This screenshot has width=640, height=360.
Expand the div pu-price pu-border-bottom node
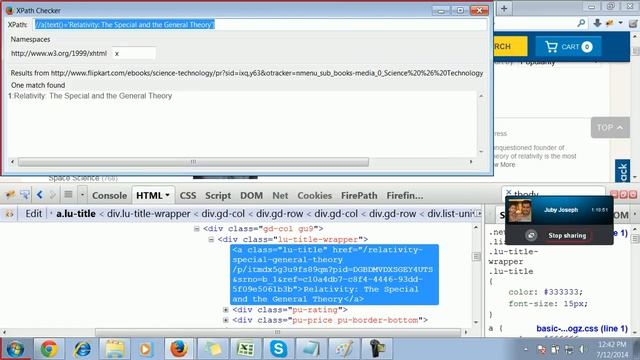click(226, 320)
